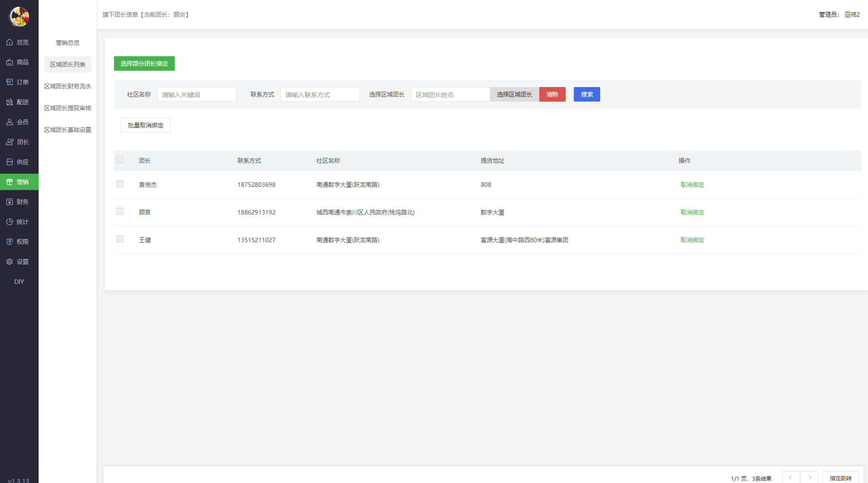Click the 订单 orders icon in sidebar
This screenshot has width=868, height=483.
[x=10, y=82]
